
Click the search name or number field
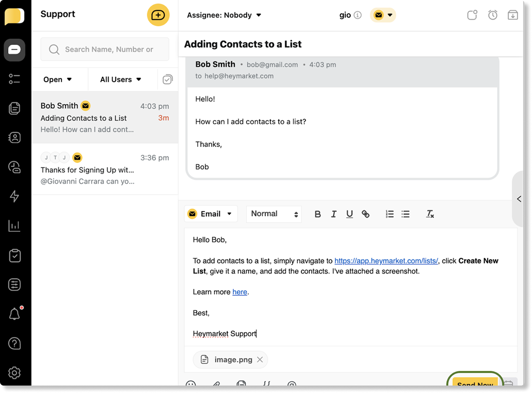109,50
